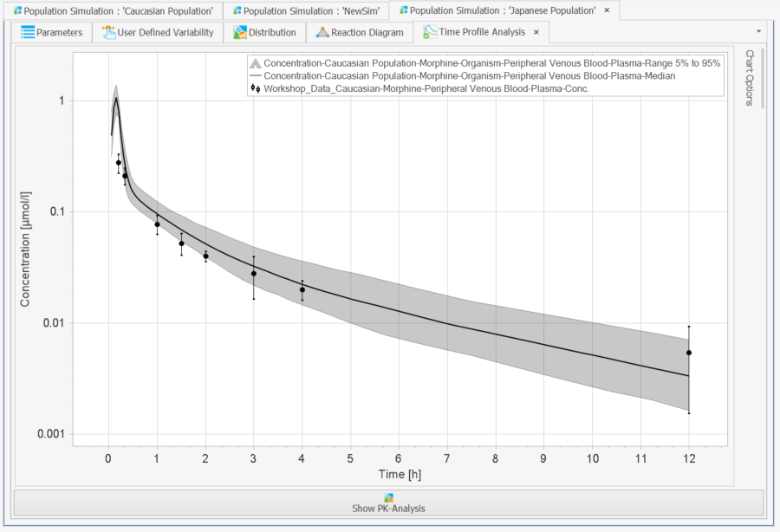Click the observed data point at 1 h
The image size is (780, 532).
tap(157, 224)
